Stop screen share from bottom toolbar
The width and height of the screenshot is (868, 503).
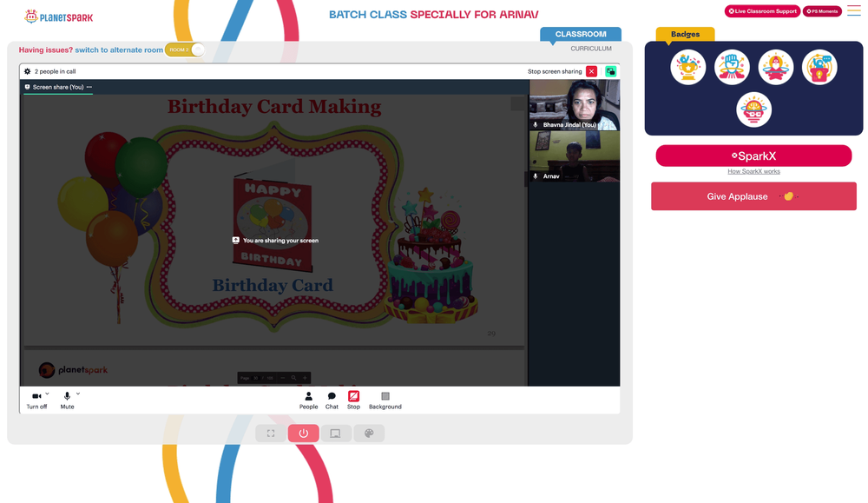click(353, 400)
